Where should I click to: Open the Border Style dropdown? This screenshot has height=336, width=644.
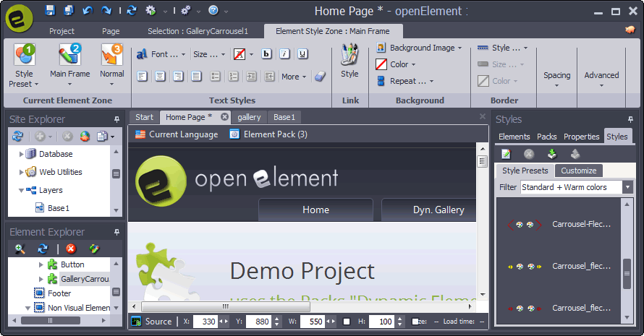pos(502,48)
